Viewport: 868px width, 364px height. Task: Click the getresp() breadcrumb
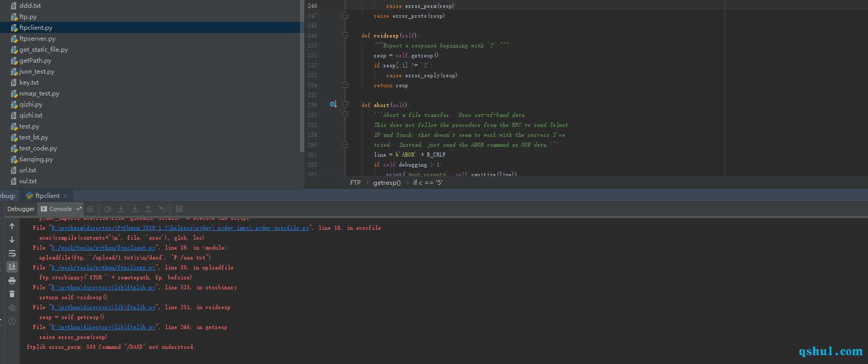pyautogui.click(x=387, y=183)
